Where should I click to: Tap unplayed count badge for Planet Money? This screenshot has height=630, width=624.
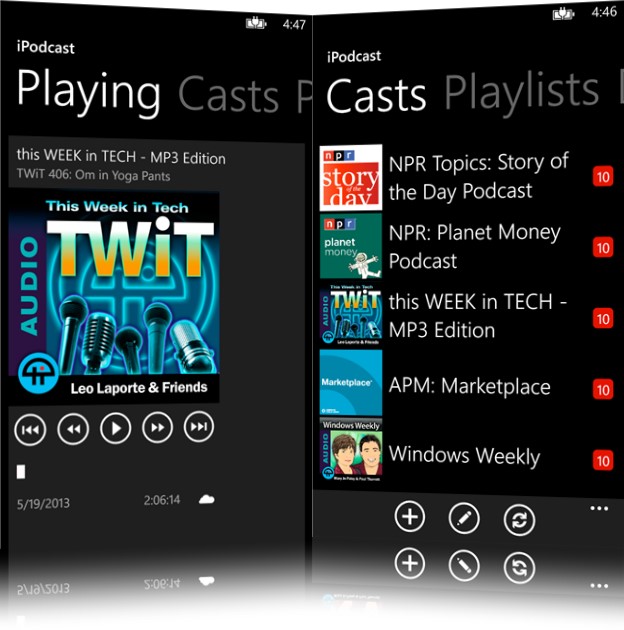pyautogui.click(x=603, y=247)
